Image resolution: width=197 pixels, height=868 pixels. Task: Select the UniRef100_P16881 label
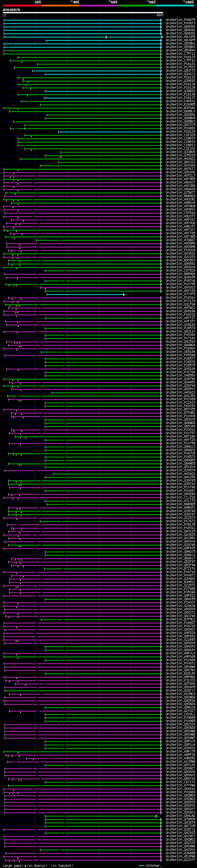180,128
